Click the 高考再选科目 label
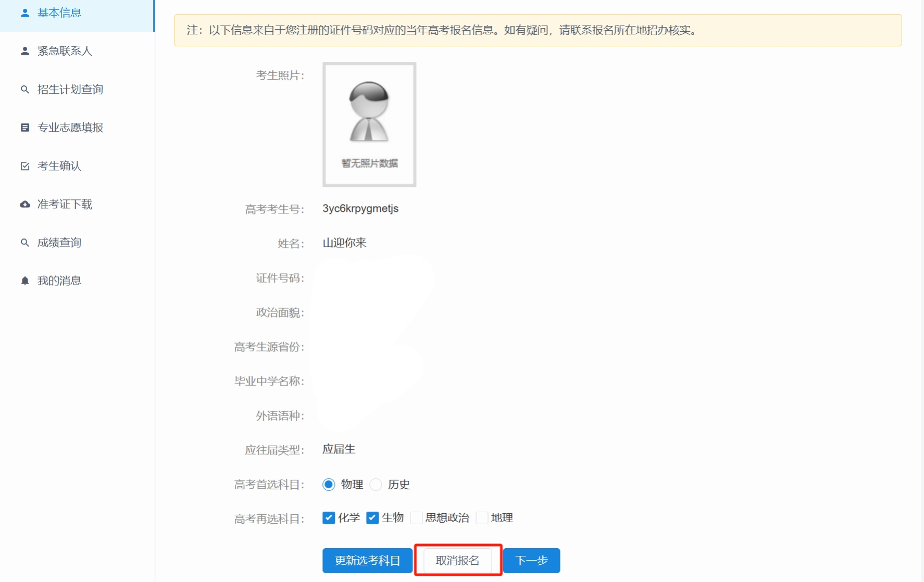 (x=269, y=519)
